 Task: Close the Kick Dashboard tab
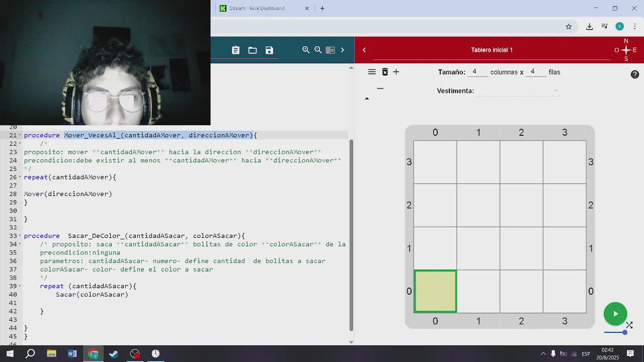click(307, 8)
